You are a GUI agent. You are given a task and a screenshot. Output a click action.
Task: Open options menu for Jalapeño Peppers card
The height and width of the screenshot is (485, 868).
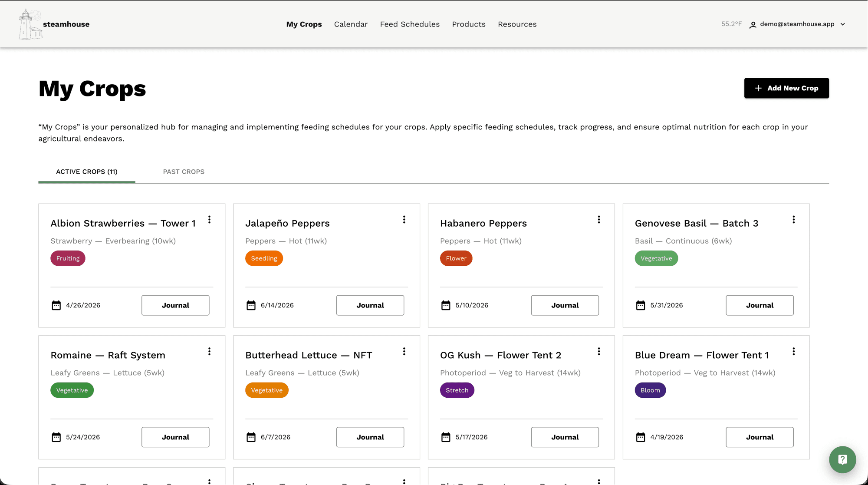[404, 220]
